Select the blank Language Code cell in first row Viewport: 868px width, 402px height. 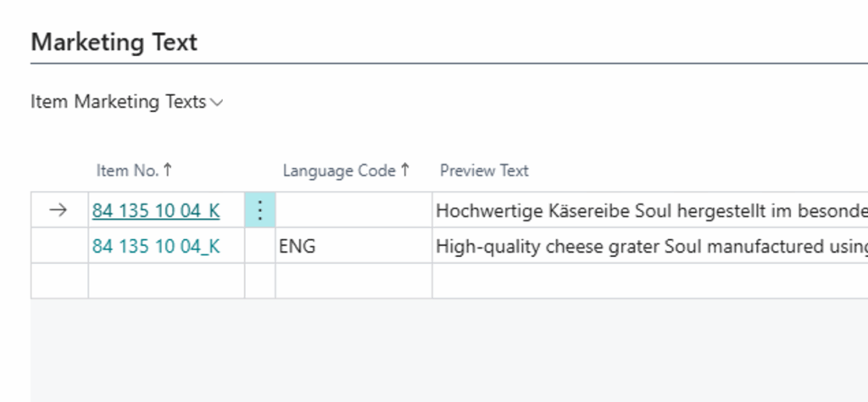pyautogui.click(x=353, y=210)
